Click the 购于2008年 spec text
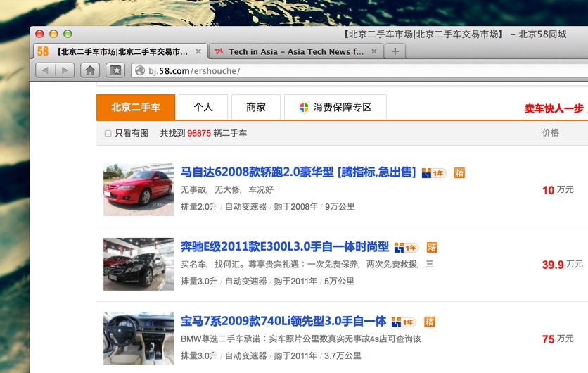 tap(295, 206)
